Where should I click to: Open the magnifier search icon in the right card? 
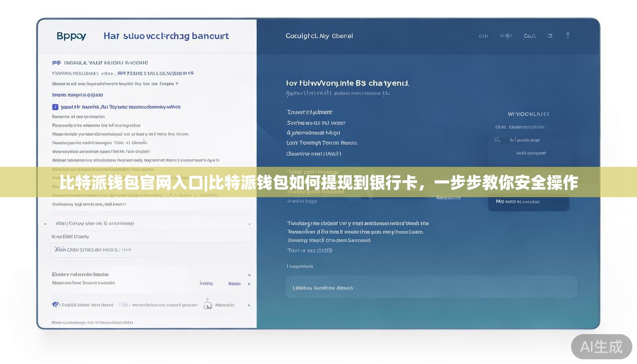point(497,140)
